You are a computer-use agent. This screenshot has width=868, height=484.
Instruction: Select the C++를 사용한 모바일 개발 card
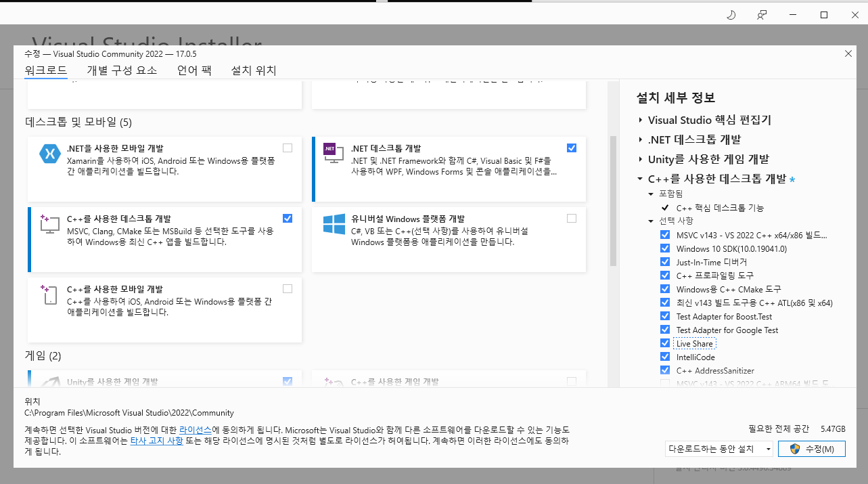point(164,309)
